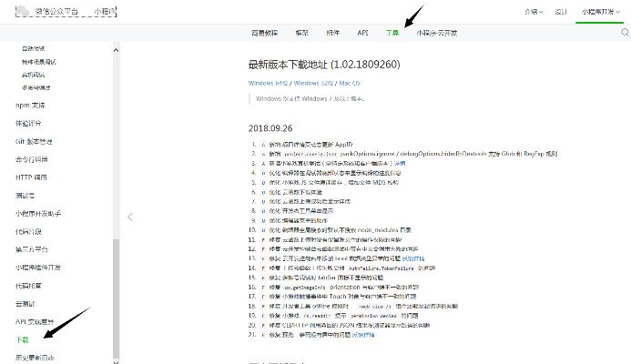Go to 历史更新日志 in the sidebar

(33, 358)
